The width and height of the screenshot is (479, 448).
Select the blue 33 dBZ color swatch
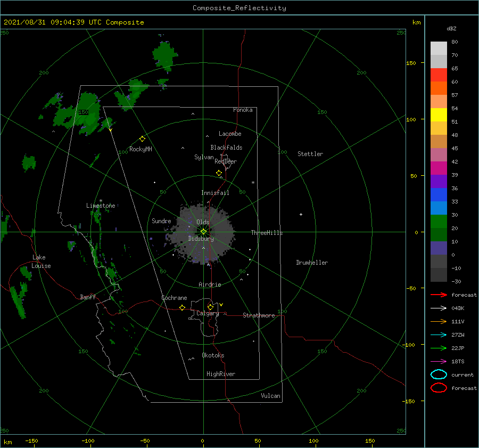pyautogui.click(x=439, y=208)
